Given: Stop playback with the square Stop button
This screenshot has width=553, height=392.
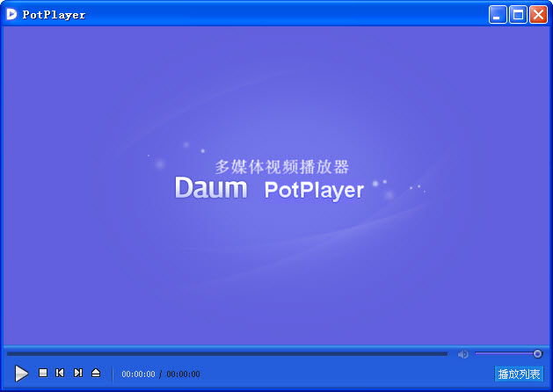Looking at the screenshot, I should pyautogui.click(x=43, y=373).
